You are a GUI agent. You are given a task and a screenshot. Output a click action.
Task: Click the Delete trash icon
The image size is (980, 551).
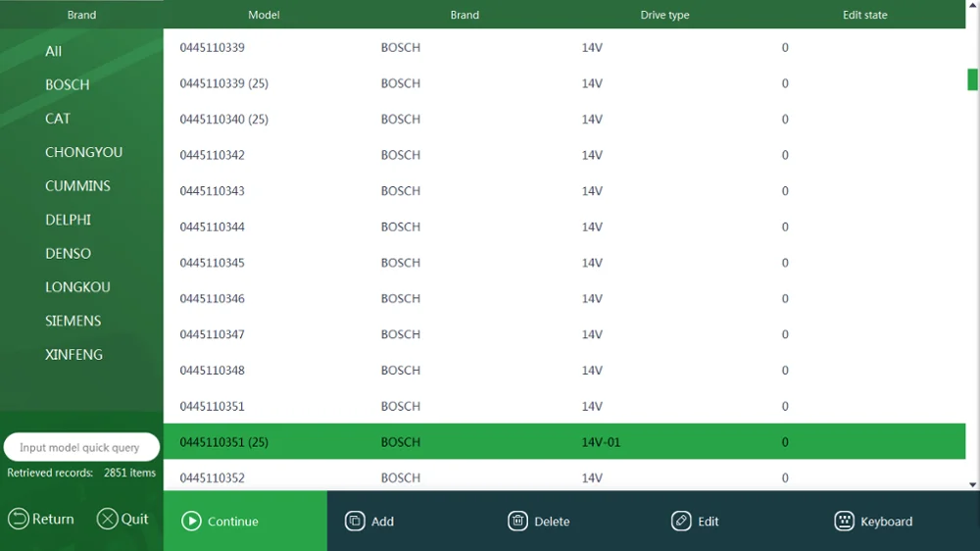[x=517, y=521]
